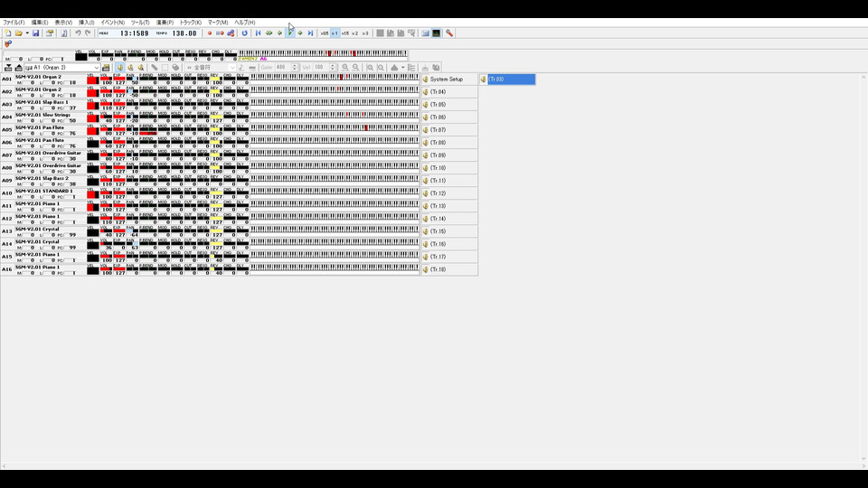Select the (Tr.18) track button
This screenshot has height=488, width=868.
pyautogui.click(x=449, y=269)
